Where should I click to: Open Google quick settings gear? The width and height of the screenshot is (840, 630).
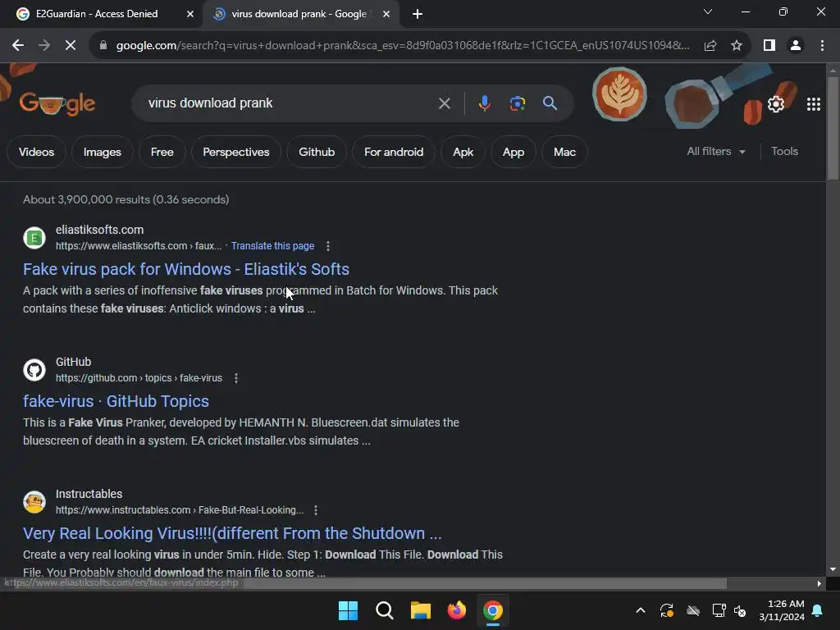point(776,104)
